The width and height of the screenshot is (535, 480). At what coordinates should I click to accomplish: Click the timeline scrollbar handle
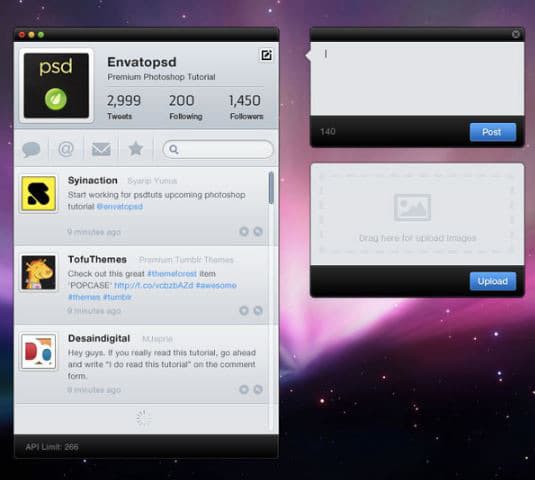coord(271,188)
